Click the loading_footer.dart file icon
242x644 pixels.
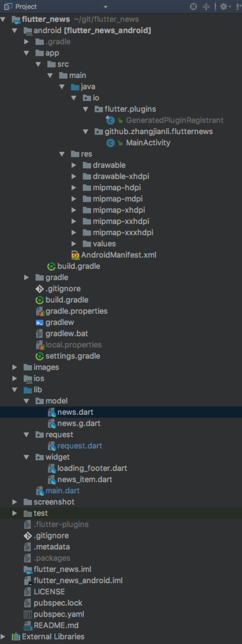(x=52, y=468)
